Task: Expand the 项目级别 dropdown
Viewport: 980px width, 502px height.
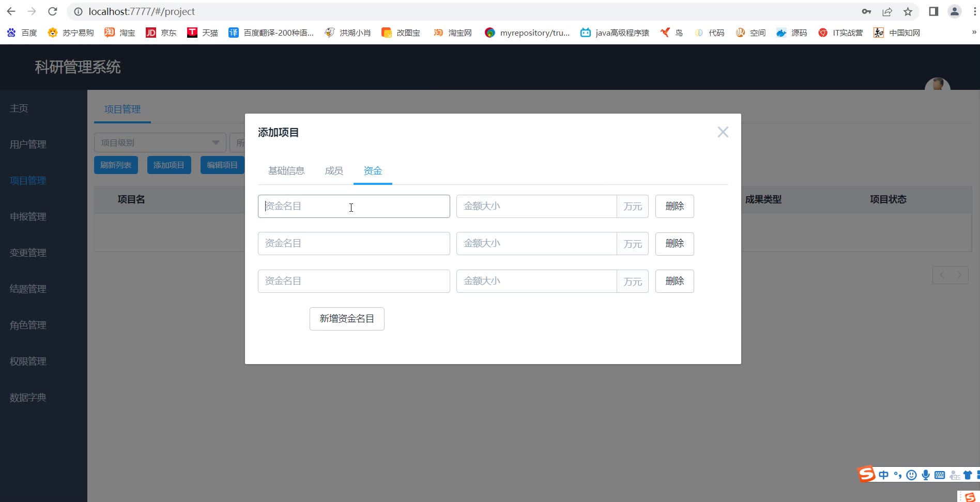Action: click(160, 143)
